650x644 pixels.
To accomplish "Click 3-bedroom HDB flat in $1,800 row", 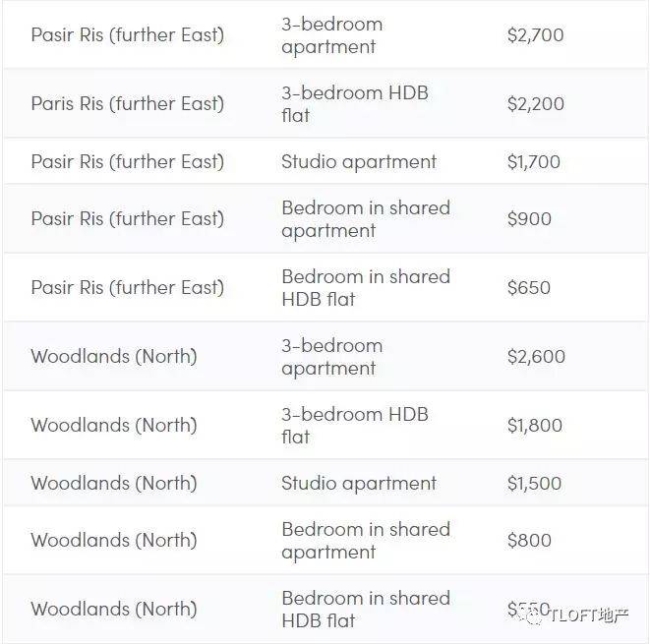I will [x=354, y=426].
